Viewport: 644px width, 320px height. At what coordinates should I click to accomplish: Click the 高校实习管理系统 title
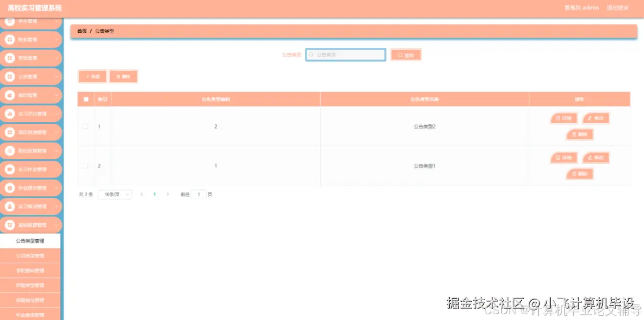[34, 8]
